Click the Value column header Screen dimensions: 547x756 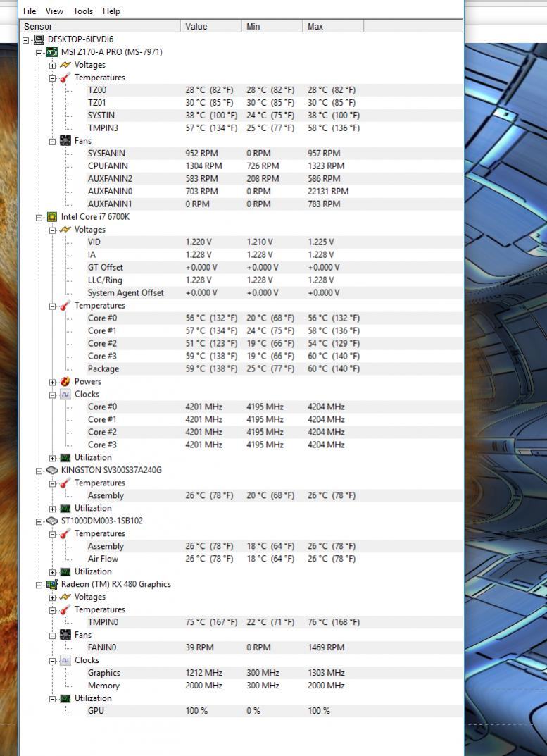coord(211,26)
